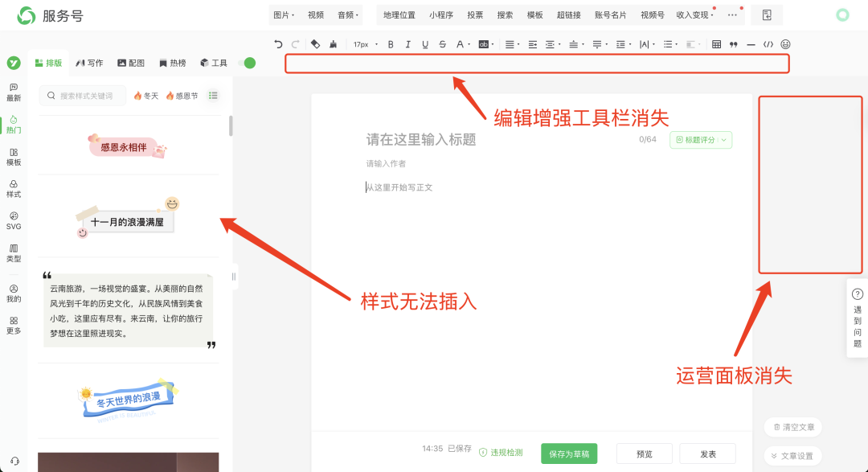Switch to the 热榜 tab
The image size is (868, 472).
(x=172, y=63)
